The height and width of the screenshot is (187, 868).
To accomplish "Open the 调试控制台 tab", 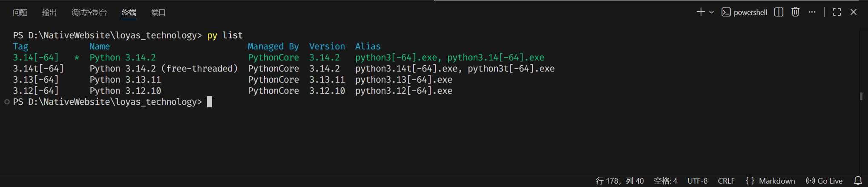I will tap(89, 12).
